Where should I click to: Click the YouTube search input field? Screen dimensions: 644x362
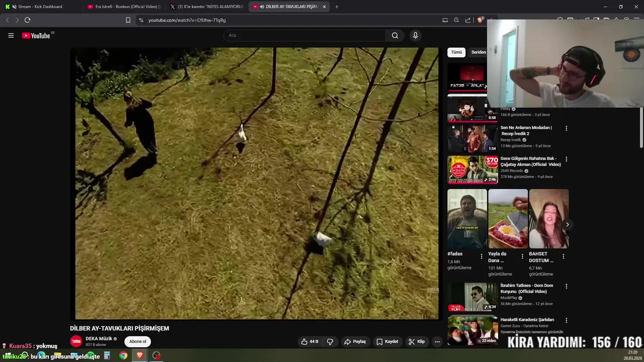click(x=304, y=35)
